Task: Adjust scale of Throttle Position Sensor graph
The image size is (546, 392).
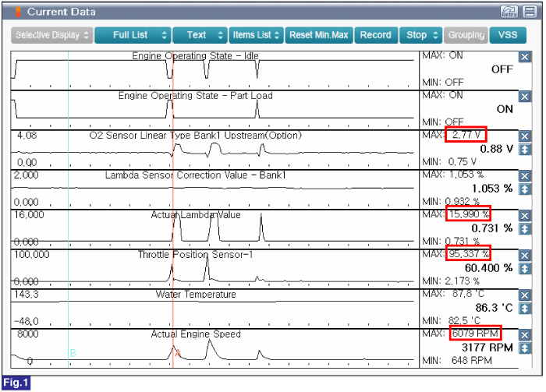Action: [525, 269]
